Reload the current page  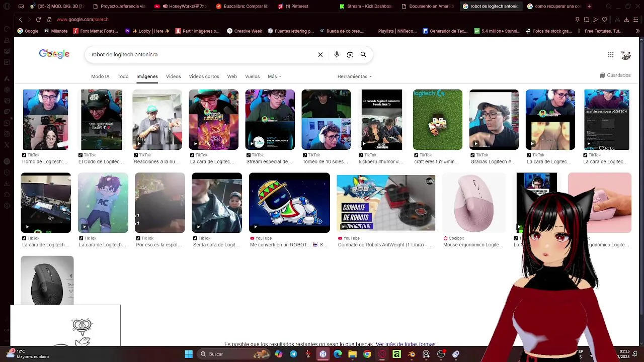pos(38,19)
